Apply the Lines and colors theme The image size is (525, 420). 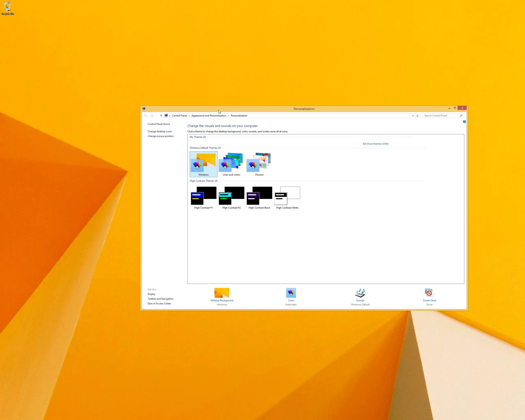(231, 164)
